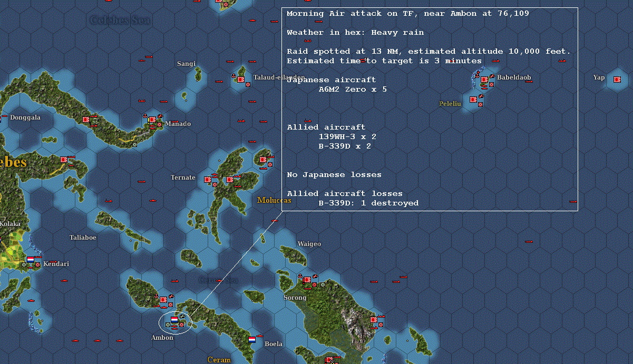This screenshot has height=364, width=633.
Task: Click the Moluccas region label
Action: coord(274,200)
